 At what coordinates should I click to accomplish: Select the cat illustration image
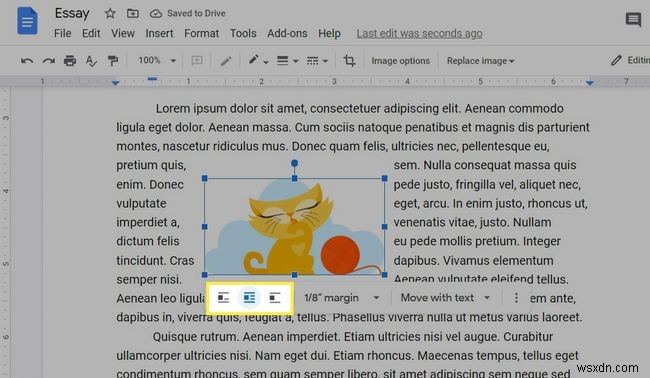(294, 227)
